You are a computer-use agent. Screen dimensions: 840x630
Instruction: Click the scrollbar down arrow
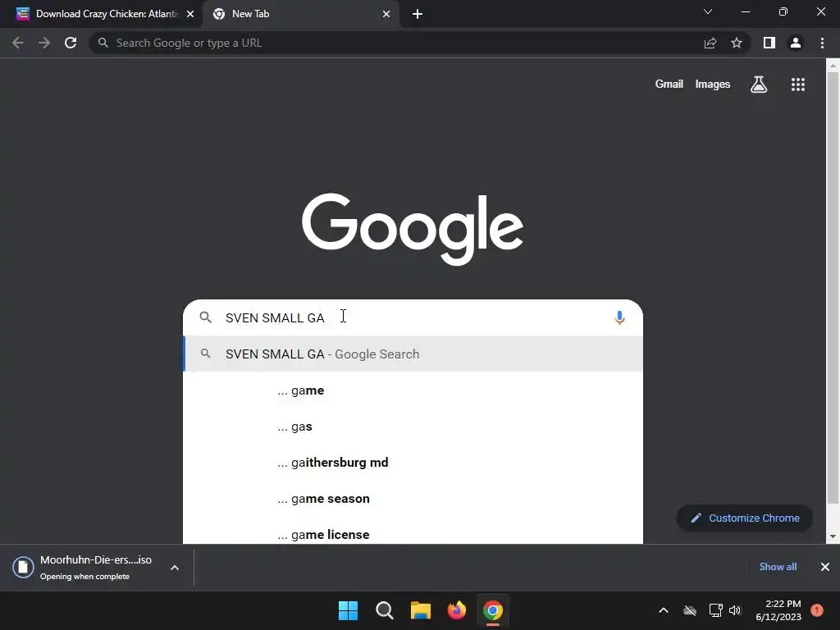pos(833,536)
